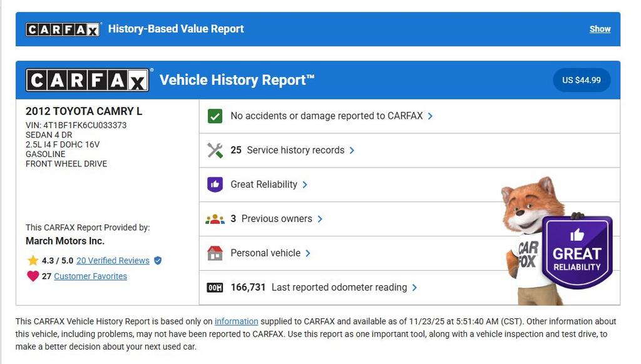Click the green checkmark no-accidents icon
Image resolution: width=641 pixels, height=364 pixels.
[x=215, y=116]
